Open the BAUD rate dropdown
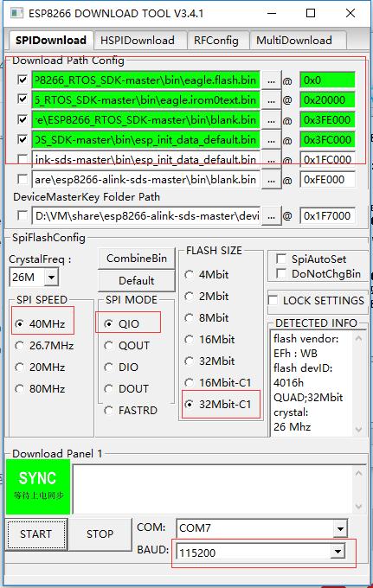 (x=338, y=551)
